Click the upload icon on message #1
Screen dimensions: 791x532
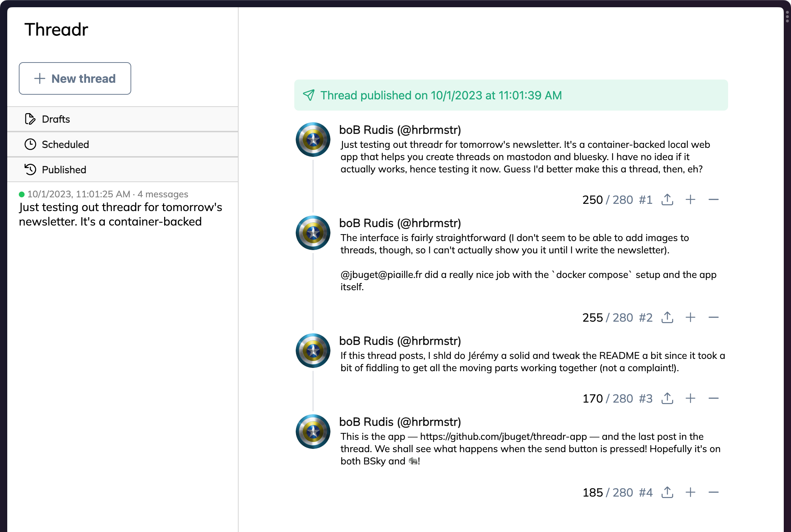667,199
